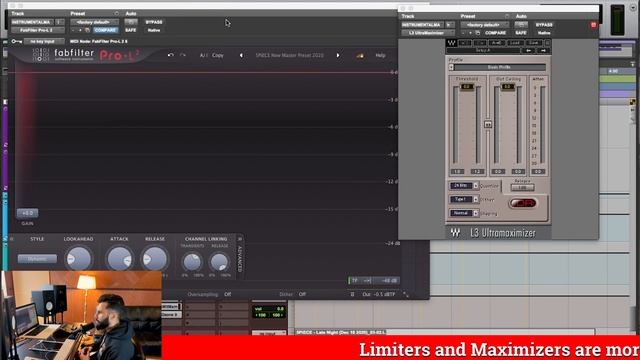Open FabFilter Pro-L 2 plugin selector
640x360 pixels.
click(x=37, y=30)
